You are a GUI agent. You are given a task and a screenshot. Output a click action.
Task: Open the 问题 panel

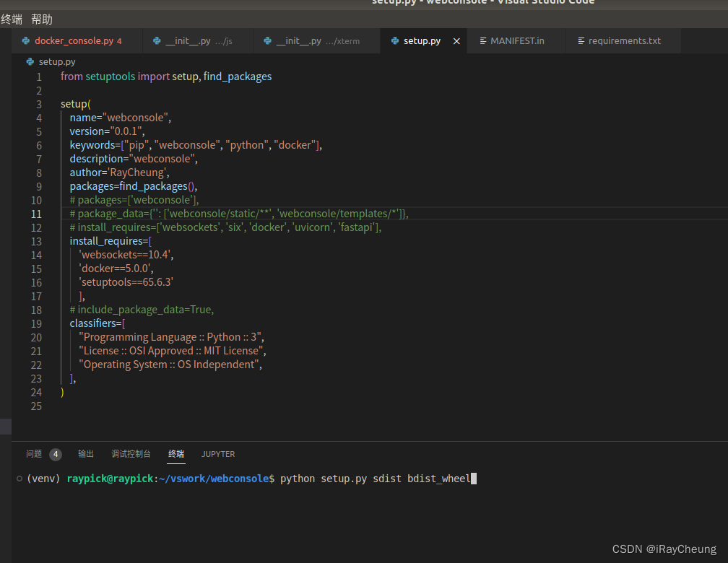click(33, 454)
